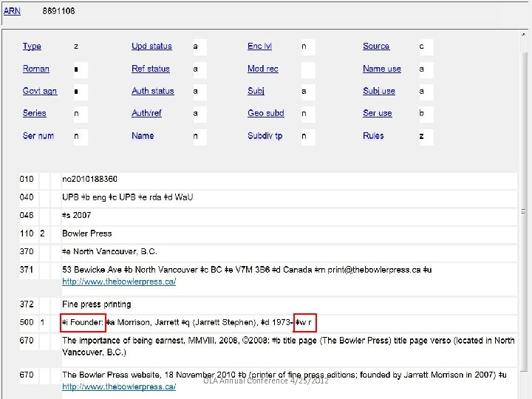Open the Type fixed field link
Image resolution: width=532 pixels, height=399 pixels.
[32, 46]
